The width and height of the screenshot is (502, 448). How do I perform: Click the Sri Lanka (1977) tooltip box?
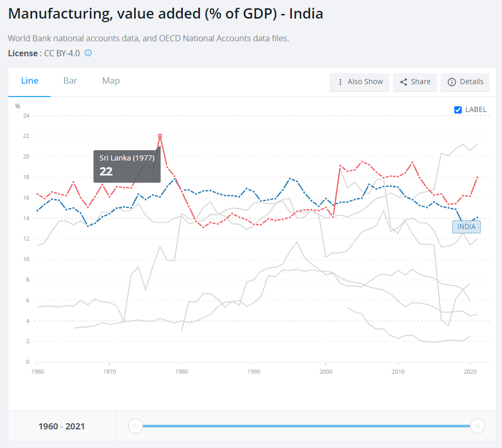pyautogui.click(x=127, y=166)
